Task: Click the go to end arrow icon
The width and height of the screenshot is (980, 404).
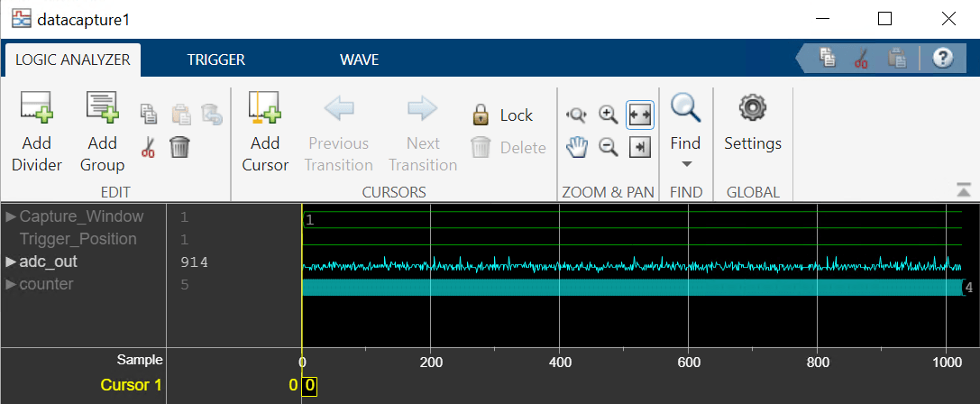Action: click(640, 148)
